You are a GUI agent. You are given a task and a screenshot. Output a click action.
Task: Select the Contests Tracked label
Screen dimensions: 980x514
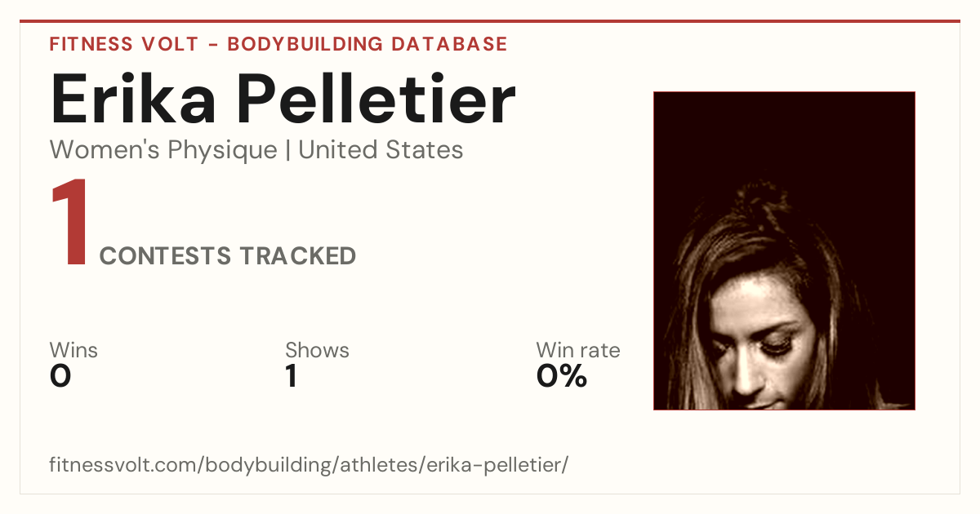(228, 256)
